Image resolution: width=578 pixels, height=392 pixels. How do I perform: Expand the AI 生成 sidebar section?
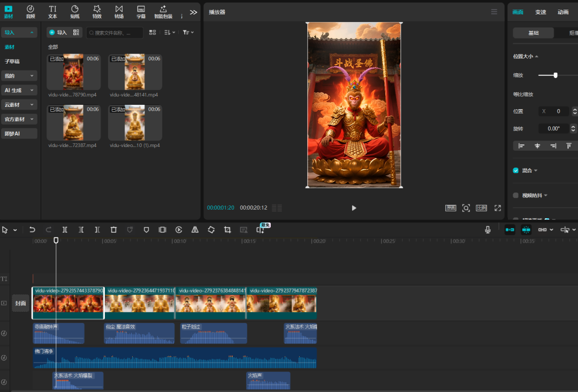19,90
